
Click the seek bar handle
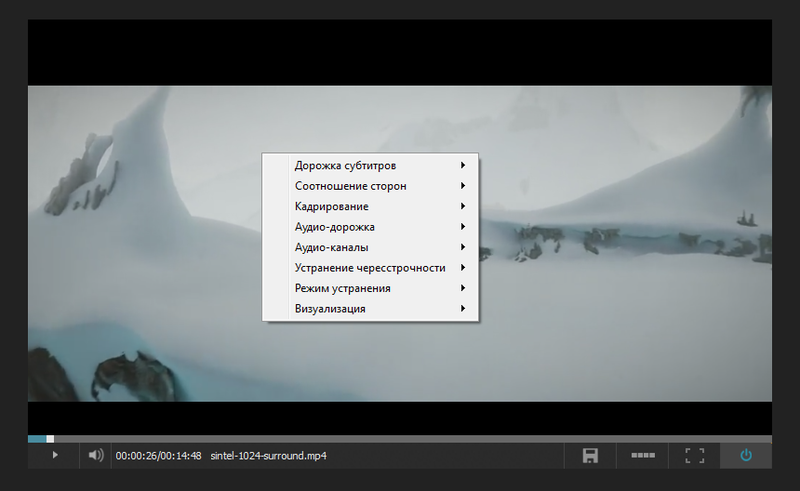click(x=50, y=439)
